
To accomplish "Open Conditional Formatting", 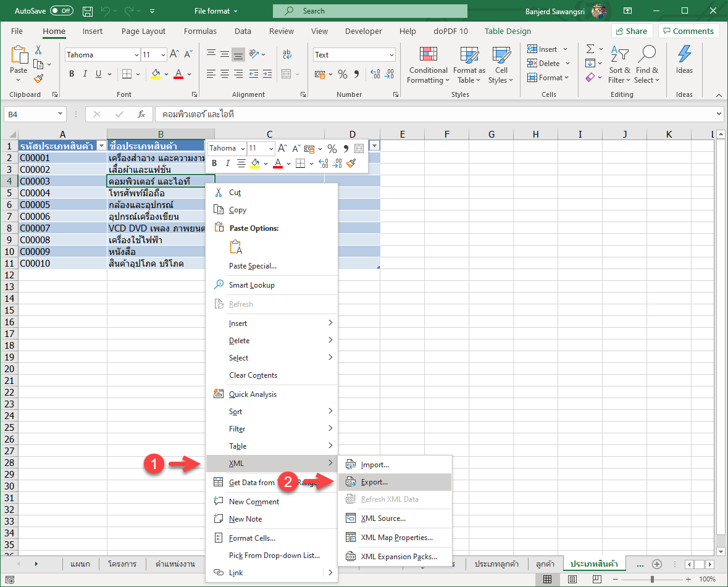I will 428,65.
